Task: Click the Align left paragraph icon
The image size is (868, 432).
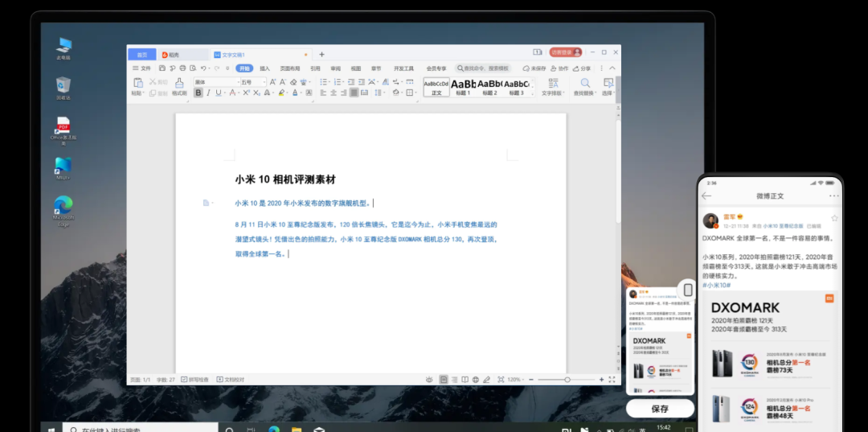Action: coord(323,93)
